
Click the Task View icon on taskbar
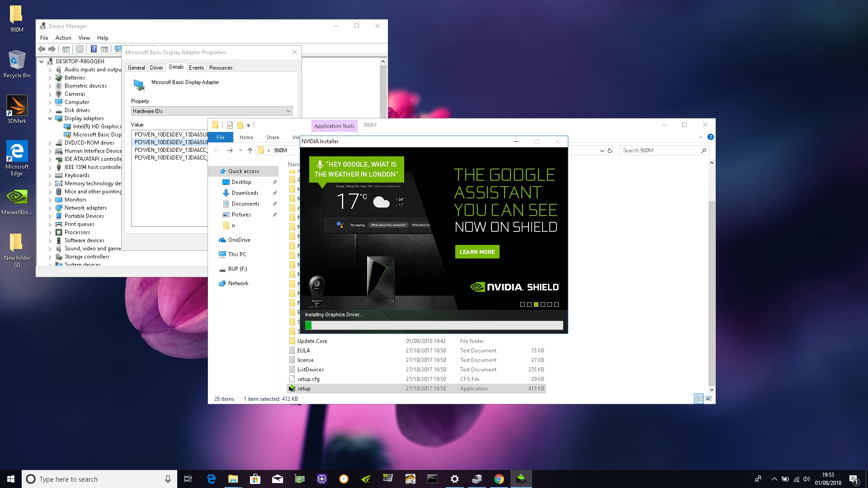(x=188, y=479)
